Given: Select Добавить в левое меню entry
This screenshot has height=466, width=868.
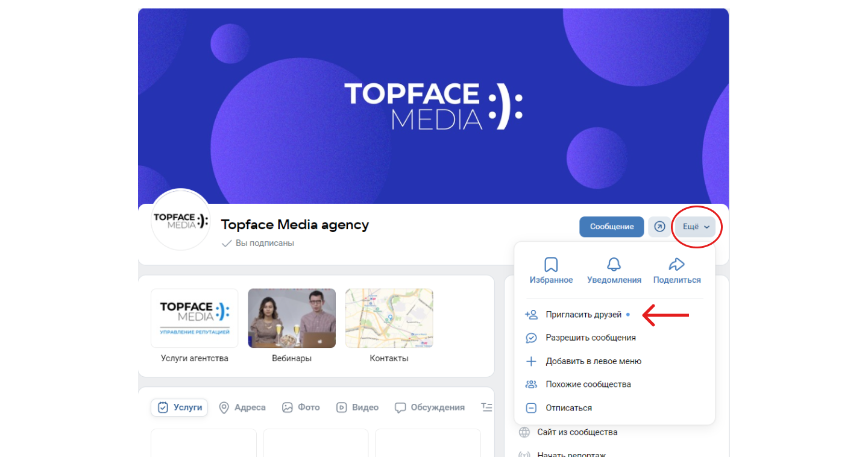Looking at the screenshot, I should click(x=615, y=361).
